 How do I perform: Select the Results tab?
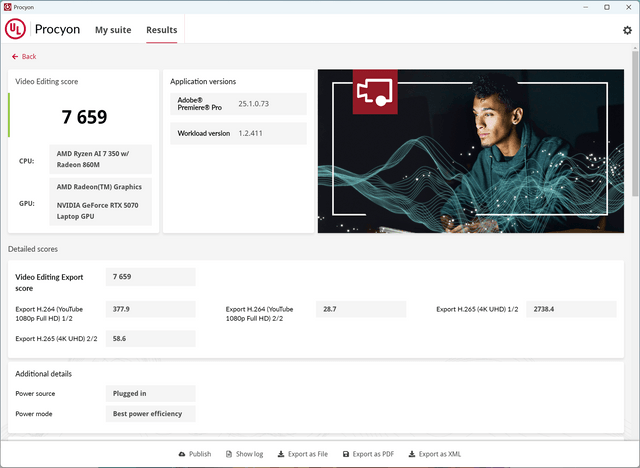162,30
